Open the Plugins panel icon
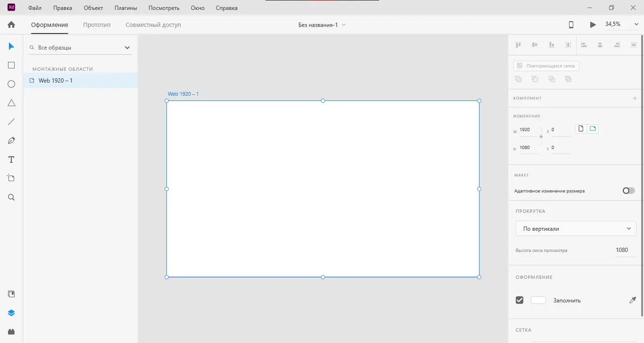 click(x=11, y=331)
